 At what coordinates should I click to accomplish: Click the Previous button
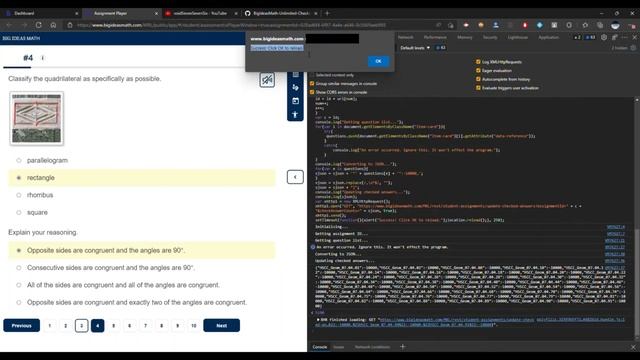pos(22,325)
